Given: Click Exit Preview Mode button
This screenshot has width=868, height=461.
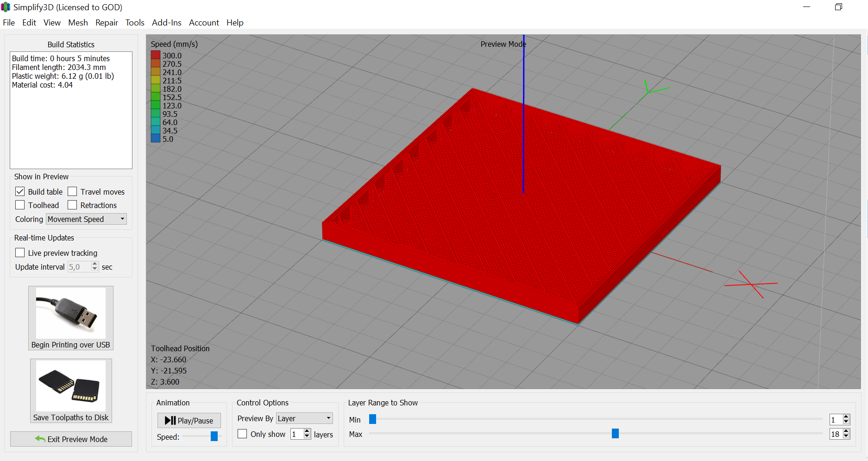Looking at the screenshot, I should coord(71,439).
